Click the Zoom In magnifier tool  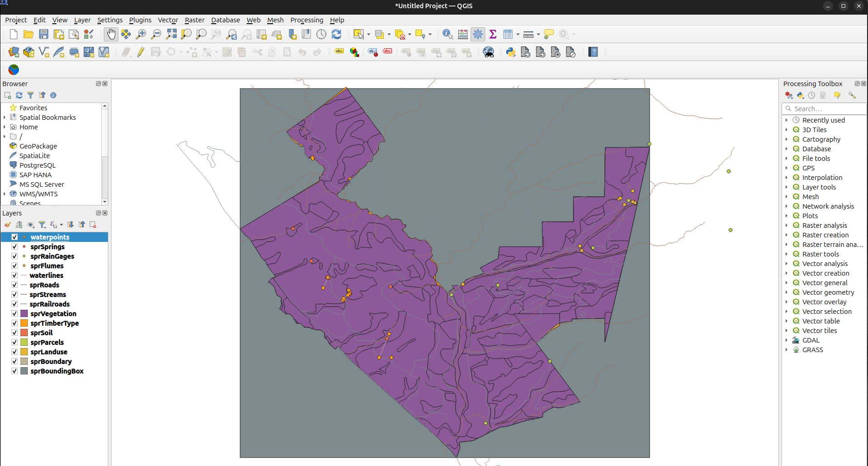141,34
